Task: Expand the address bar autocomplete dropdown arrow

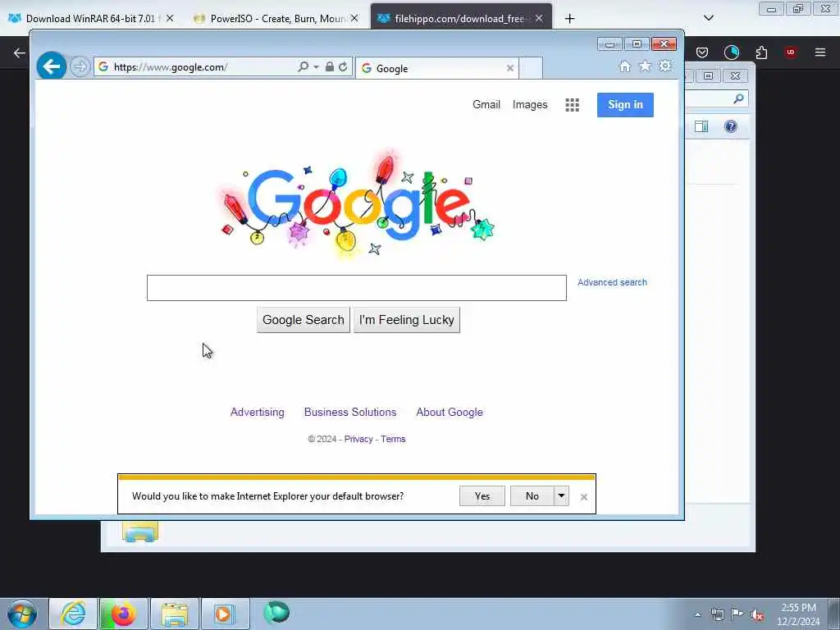Action: (316, 66)
